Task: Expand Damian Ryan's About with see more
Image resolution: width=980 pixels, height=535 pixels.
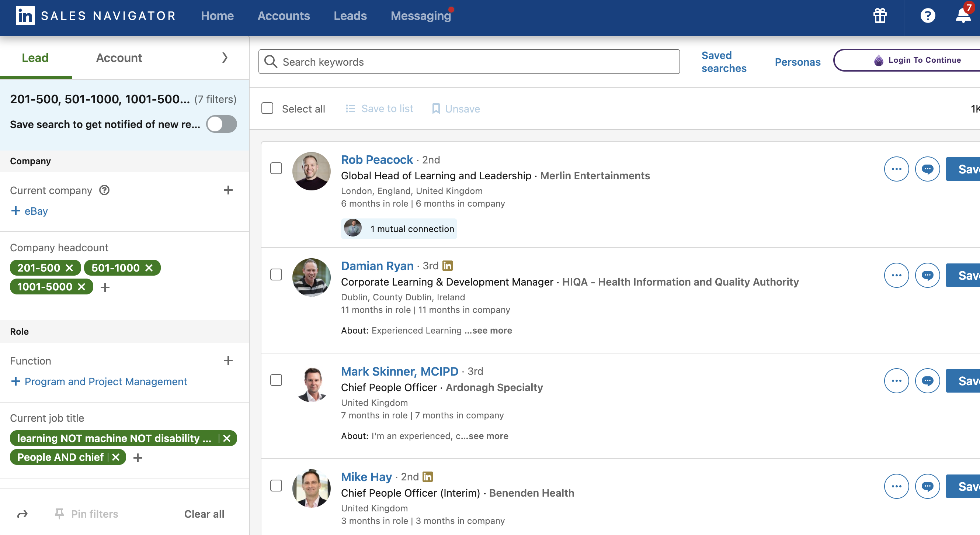Action: (489, 331)
